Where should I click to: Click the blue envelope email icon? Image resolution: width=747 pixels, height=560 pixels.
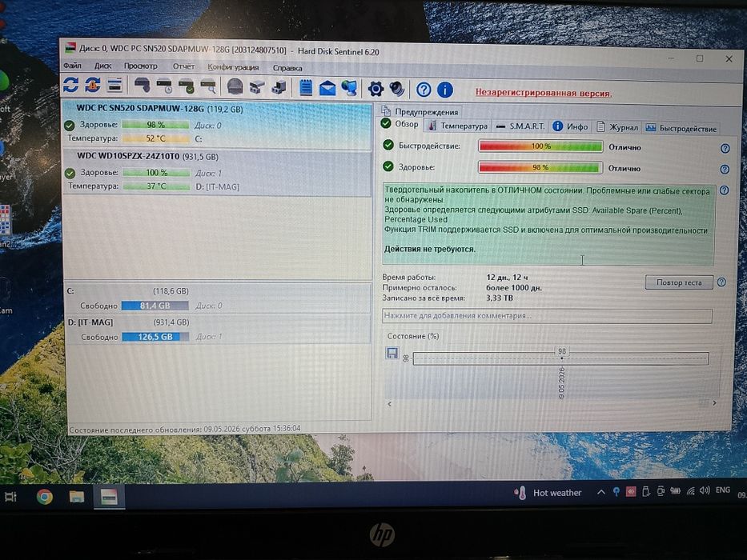[x=327, y=88]
